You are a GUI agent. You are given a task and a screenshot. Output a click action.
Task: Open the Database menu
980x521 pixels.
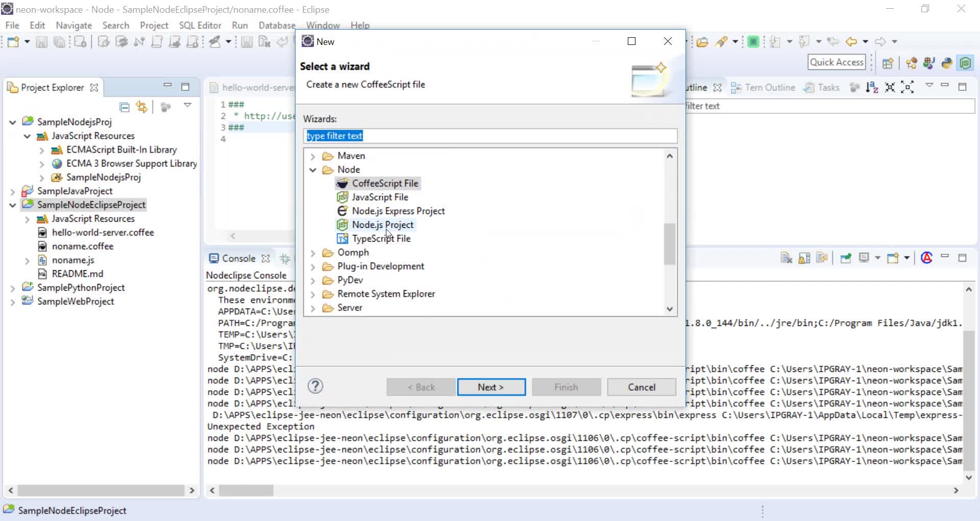[277, 25]
